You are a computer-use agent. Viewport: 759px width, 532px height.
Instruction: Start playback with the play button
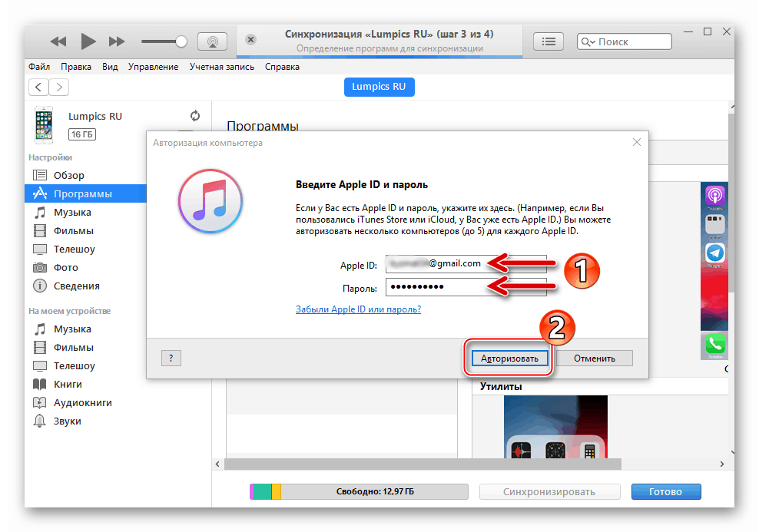click(88, 41)
